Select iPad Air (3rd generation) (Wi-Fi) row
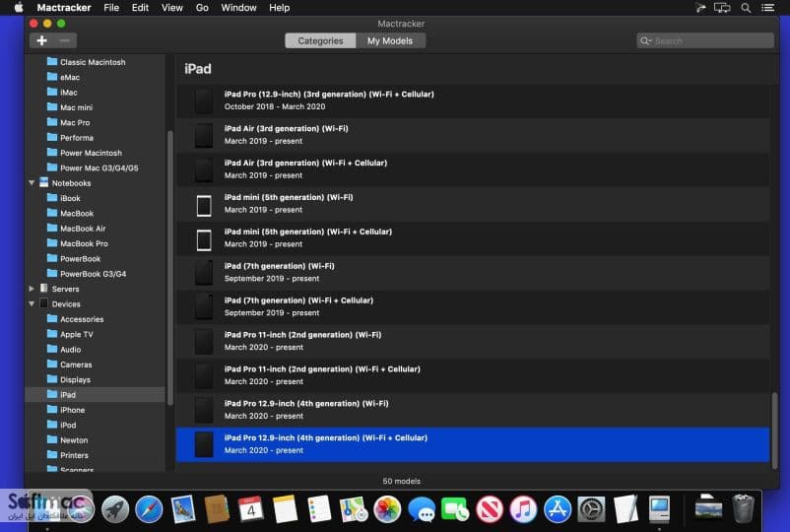The image size is (790, 532). click(x=473, y=135)
